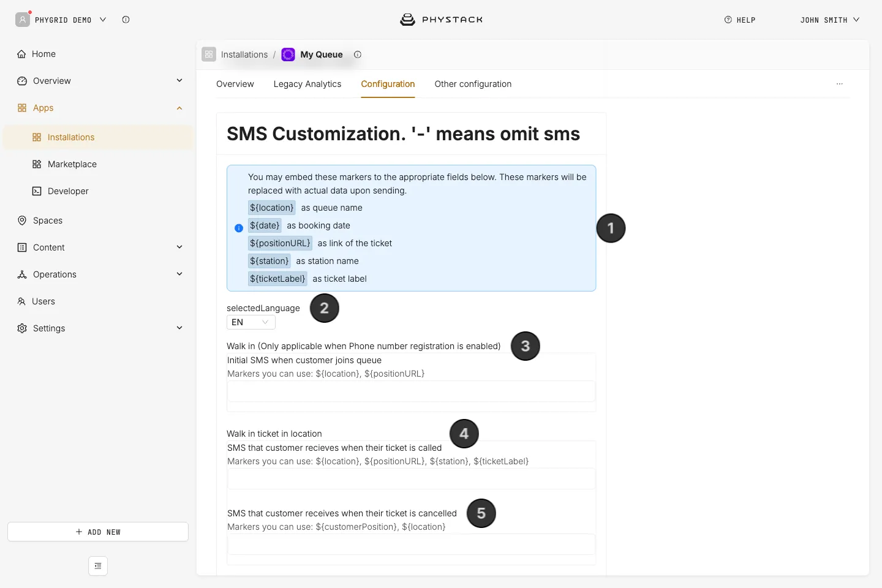The image size is (882, 588).
Task: Collapse the sidebar using the bottom toggle icon
Action: pos(98,566)
